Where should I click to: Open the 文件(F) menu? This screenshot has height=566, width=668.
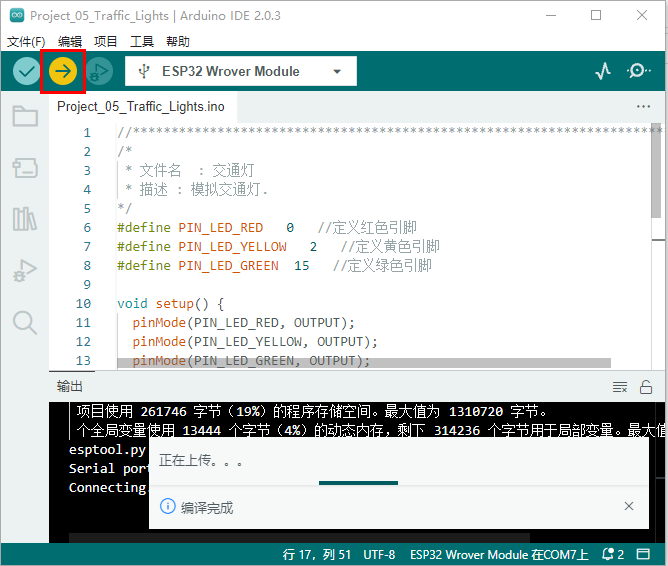click(26, 41)
